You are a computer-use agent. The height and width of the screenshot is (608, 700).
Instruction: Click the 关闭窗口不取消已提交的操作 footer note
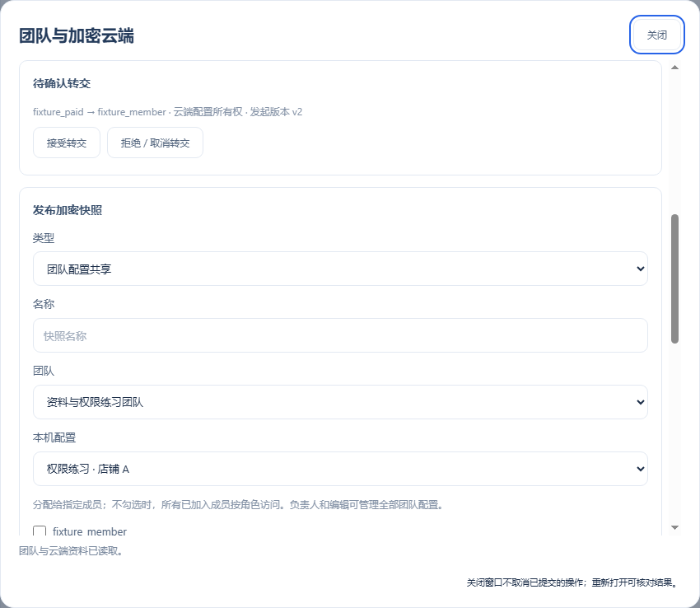click(x=573, y=582)
